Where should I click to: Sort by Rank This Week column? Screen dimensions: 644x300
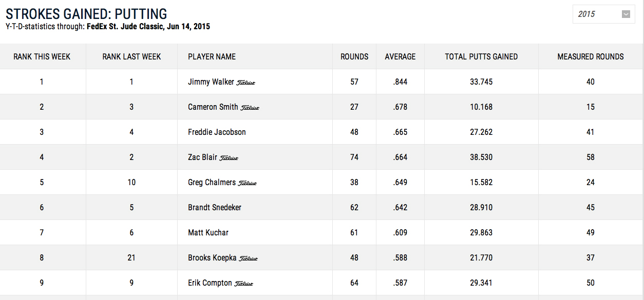[x=42, y=57]
